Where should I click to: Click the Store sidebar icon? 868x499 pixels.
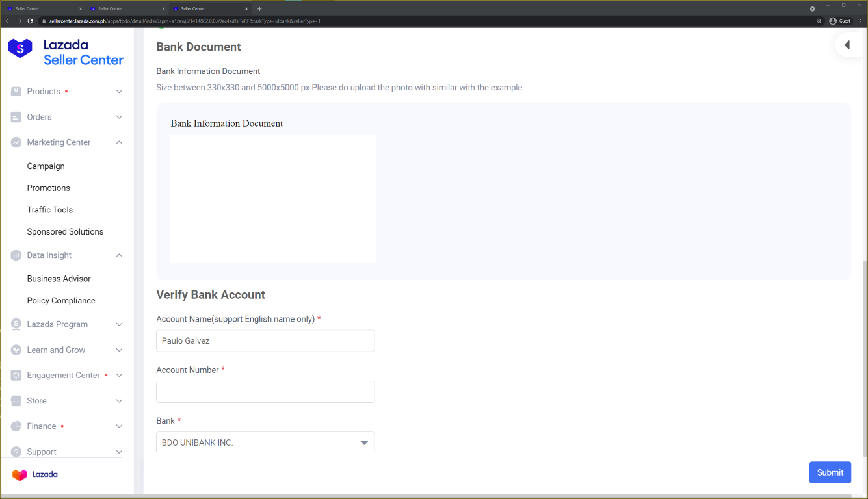[x=16, y=401]
